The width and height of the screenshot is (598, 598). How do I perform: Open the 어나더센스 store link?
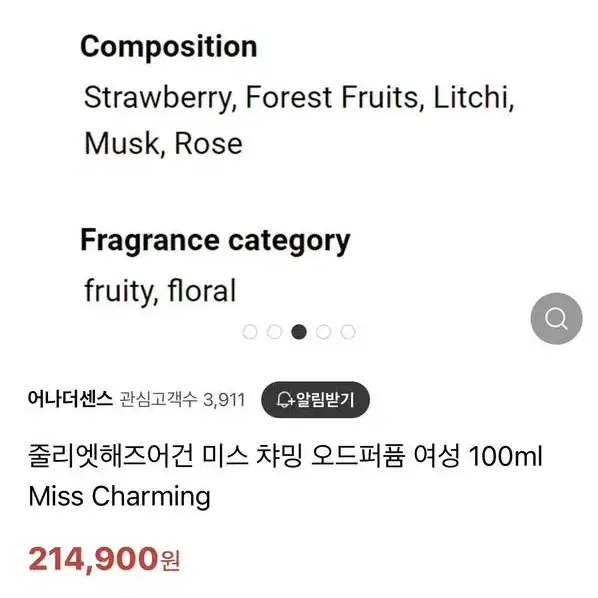[70, 399]
